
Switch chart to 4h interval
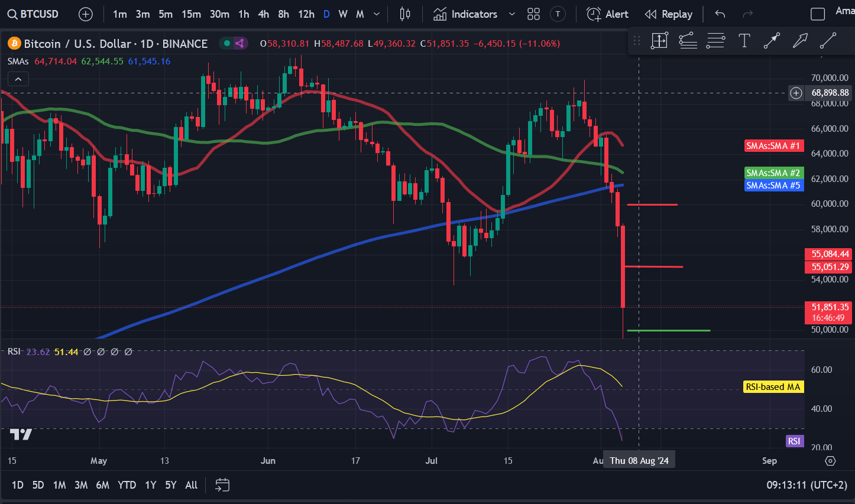point(264,14)
